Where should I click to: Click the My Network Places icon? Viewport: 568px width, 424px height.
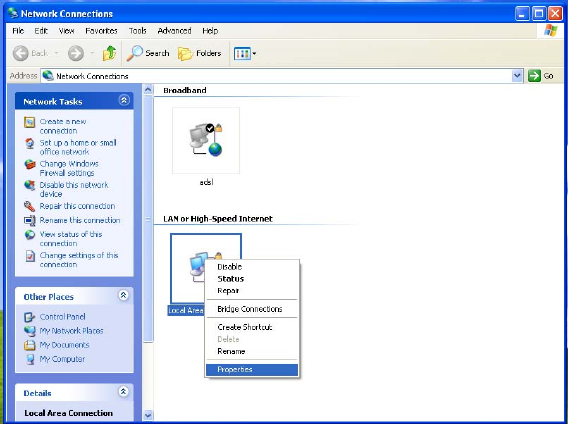[x=29, y=331]
